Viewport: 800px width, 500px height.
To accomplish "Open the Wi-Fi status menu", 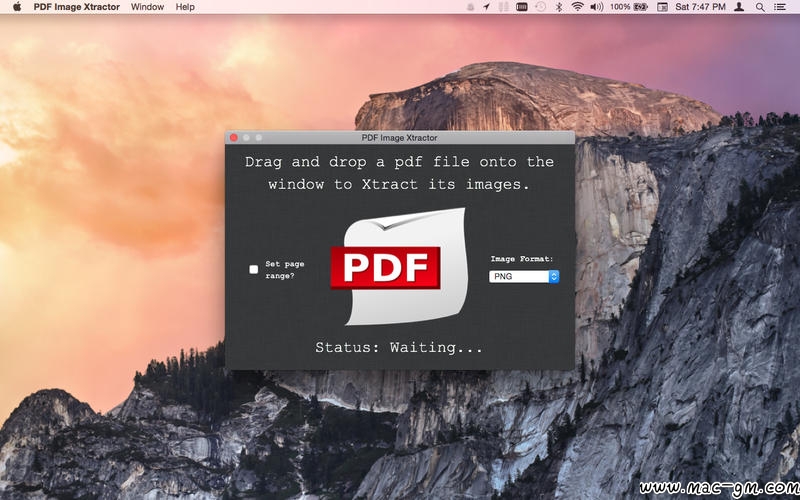I will point(577,7).
